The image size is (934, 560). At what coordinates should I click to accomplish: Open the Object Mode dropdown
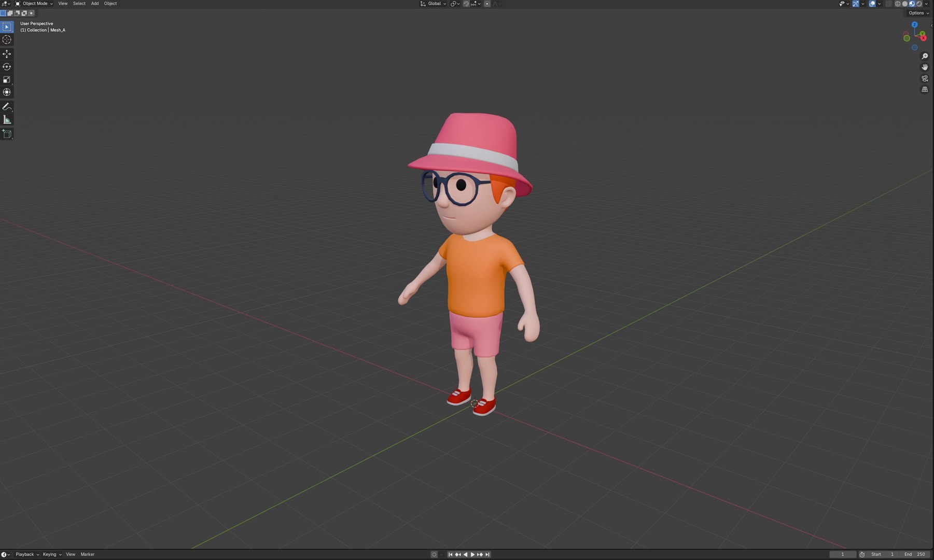[x=34, y=4]
